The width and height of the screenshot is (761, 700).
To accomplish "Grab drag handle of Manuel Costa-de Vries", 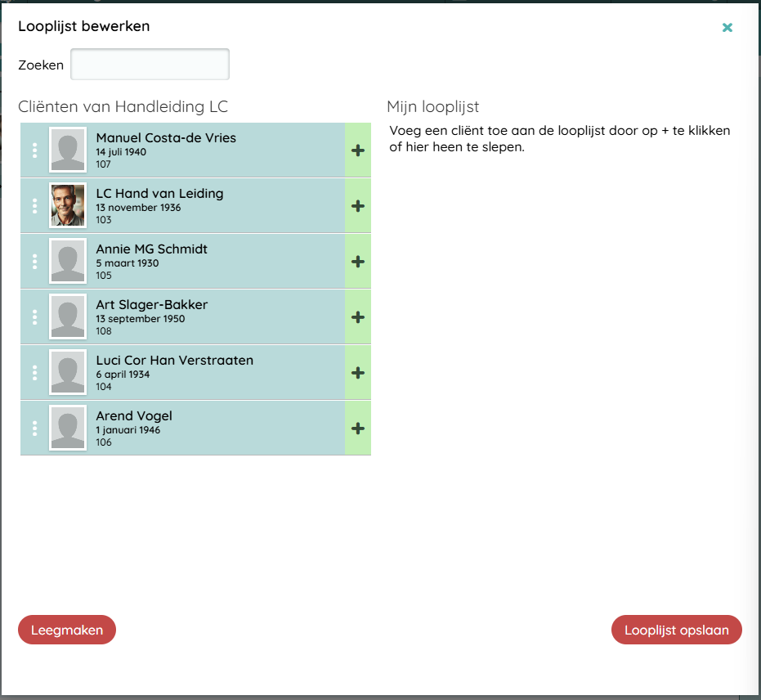I will pyautogui.click(x=34, y=150).
